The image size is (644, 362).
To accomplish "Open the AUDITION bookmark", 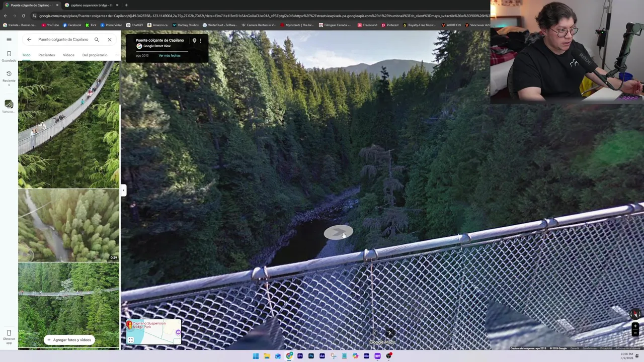I will point(451,25).
